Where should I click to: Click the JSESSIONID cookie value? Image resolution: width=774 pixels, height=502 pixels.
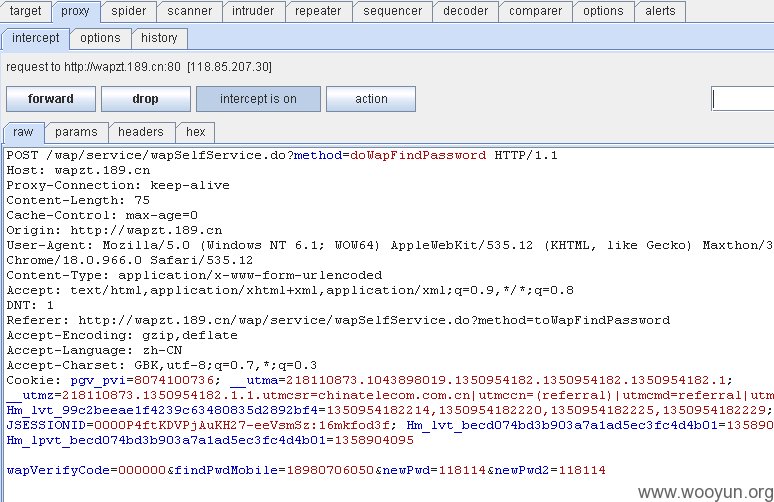(242, 425)
